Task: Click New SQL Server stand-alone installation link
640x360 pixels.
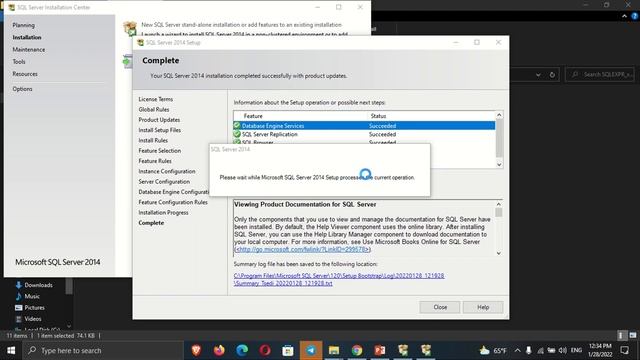Action: [241, 24]
